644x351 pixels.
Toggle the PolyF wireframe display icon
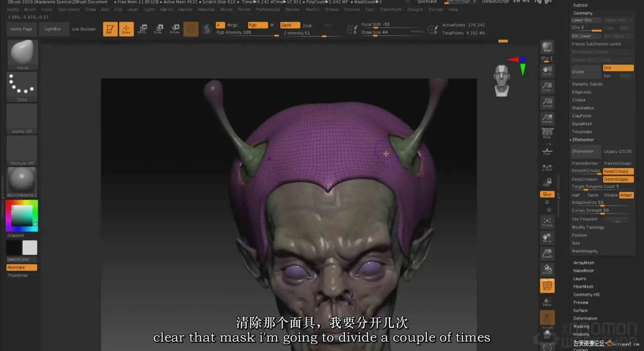tap(547, 286)
